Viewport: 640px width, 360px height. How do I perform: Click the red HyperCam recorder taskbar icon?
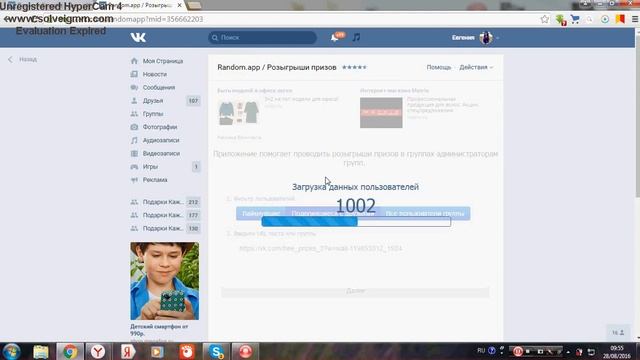tap(245, 351)
